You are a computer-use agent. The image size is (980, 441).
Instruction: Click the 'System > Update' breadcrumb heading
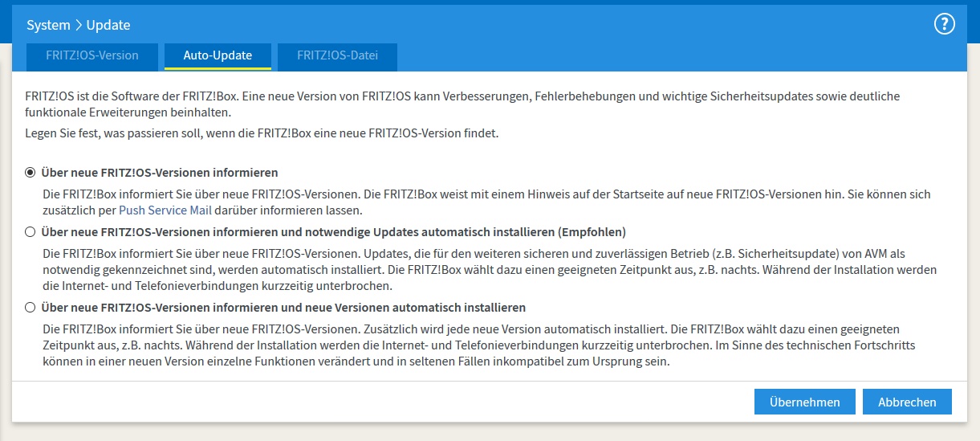[x=79, y=25]
